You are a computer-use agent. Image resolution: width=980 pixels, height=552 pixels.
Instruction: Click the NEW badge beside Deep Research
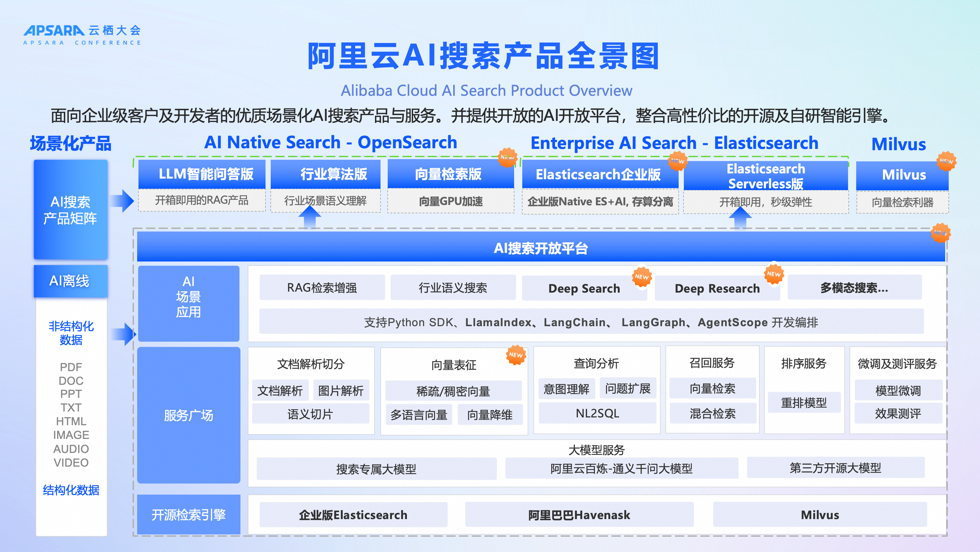pos(774,274)
